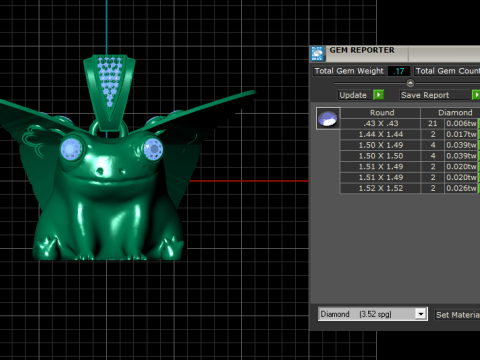The image size is (480, 360).
Task: Click the Set Material button
Action: [458, 315]
